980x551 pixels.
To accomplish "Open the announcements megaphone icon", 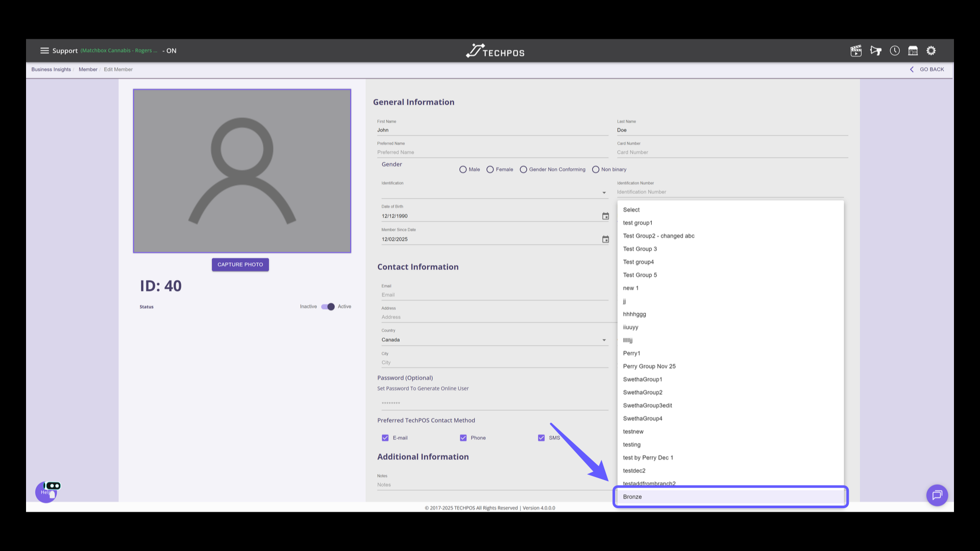I will (x=875, y=51).
